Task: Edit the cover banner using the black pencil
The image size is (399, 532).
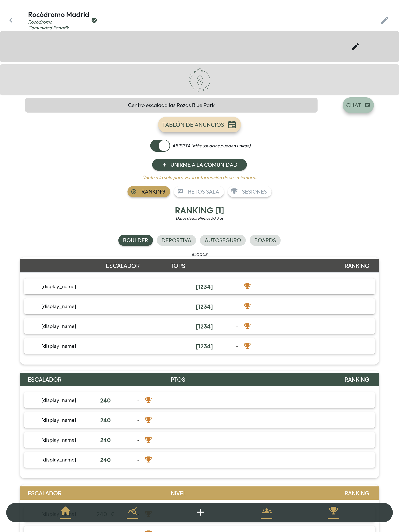Action: [355, 47]
